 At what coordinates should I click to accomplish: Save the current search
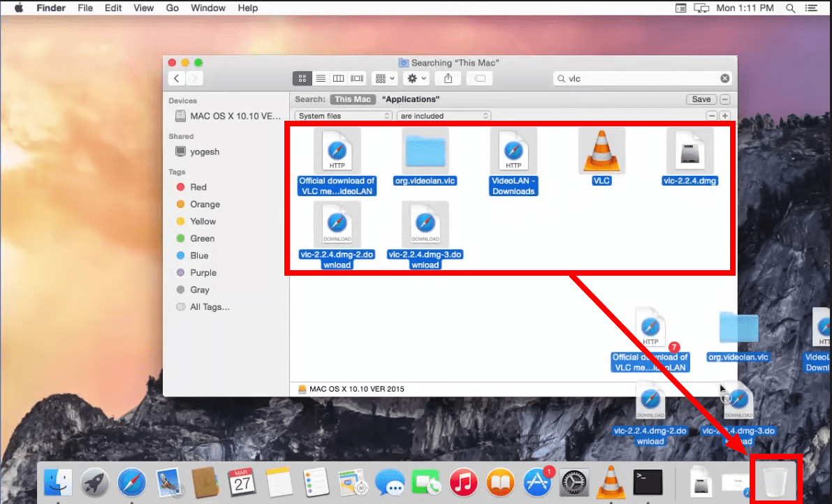click(x=701, y=99)
